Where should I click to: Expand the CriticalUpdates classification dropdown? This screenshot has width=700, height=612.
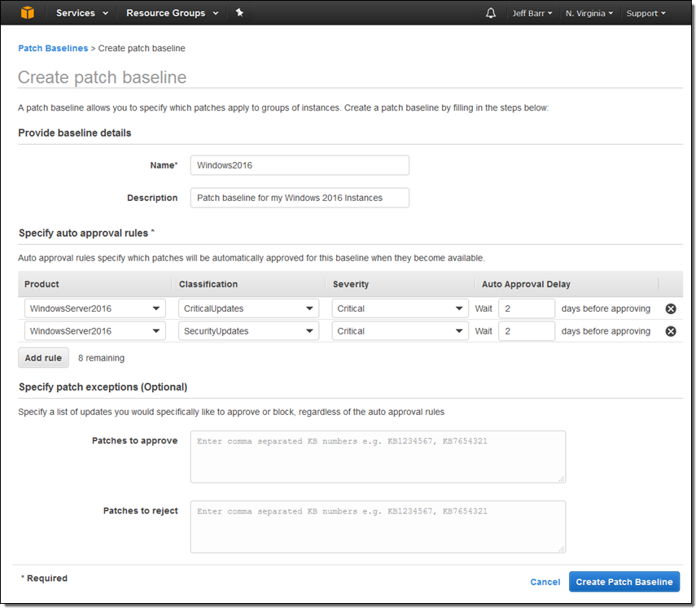tap(248, 309)
